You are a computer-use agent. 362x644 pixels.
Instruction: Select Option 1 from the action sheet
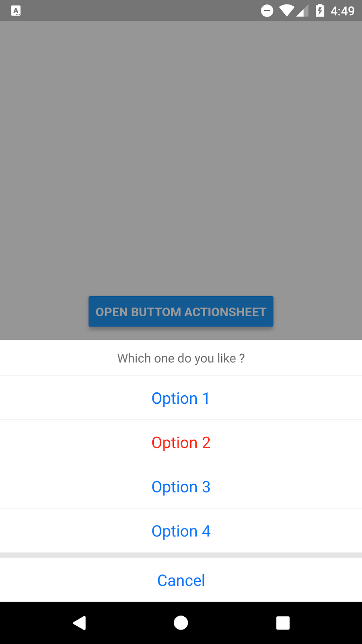tap(180, 398)
